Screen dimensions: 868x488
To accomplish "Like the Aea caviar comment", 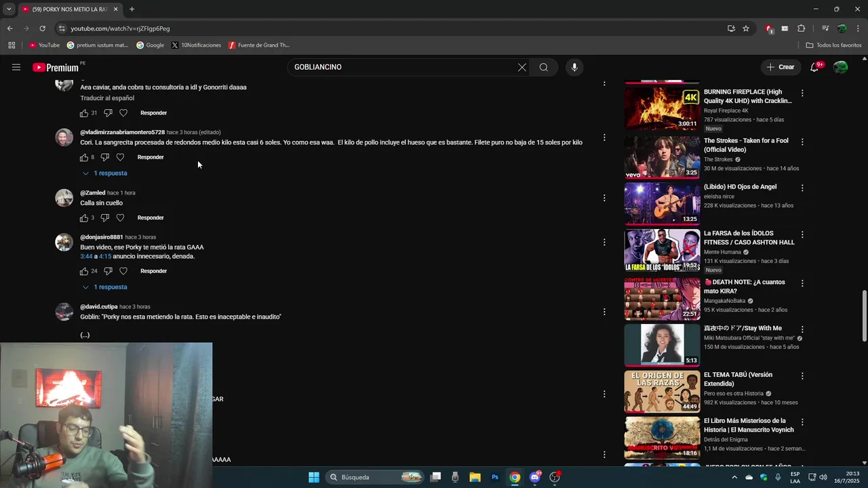I will tap(84, 113).
